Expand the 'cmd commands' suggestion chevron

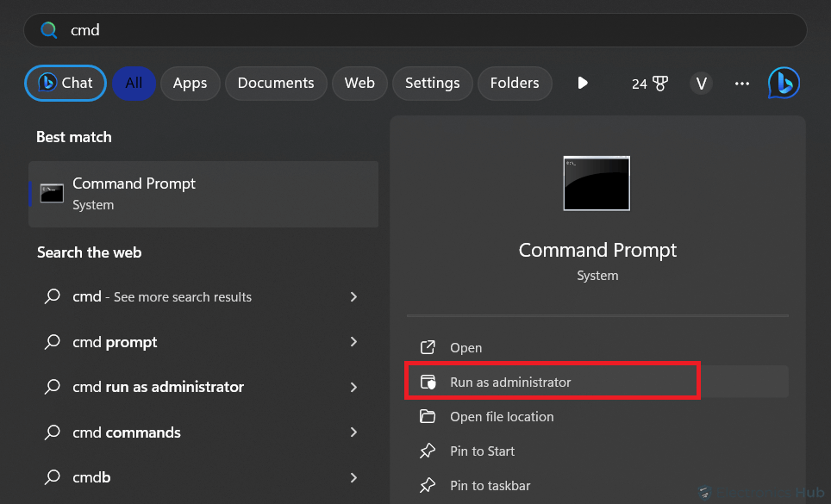click(353, 432)
